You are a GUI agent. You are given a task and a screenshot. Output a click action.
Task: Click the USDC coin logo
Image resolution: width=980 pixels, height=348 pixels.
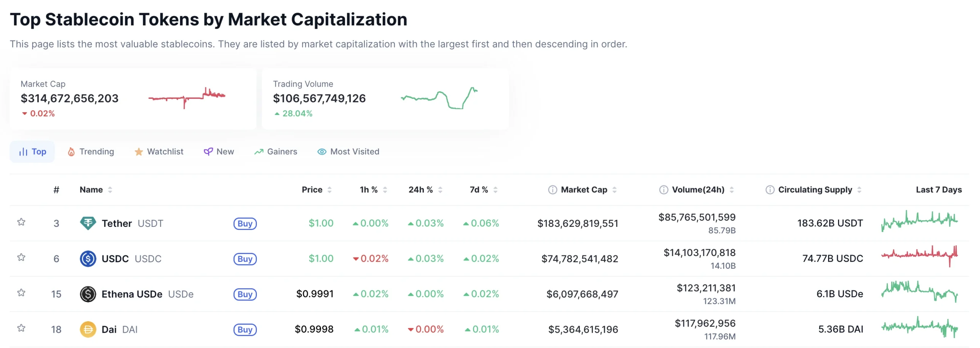tap(88, 259)
